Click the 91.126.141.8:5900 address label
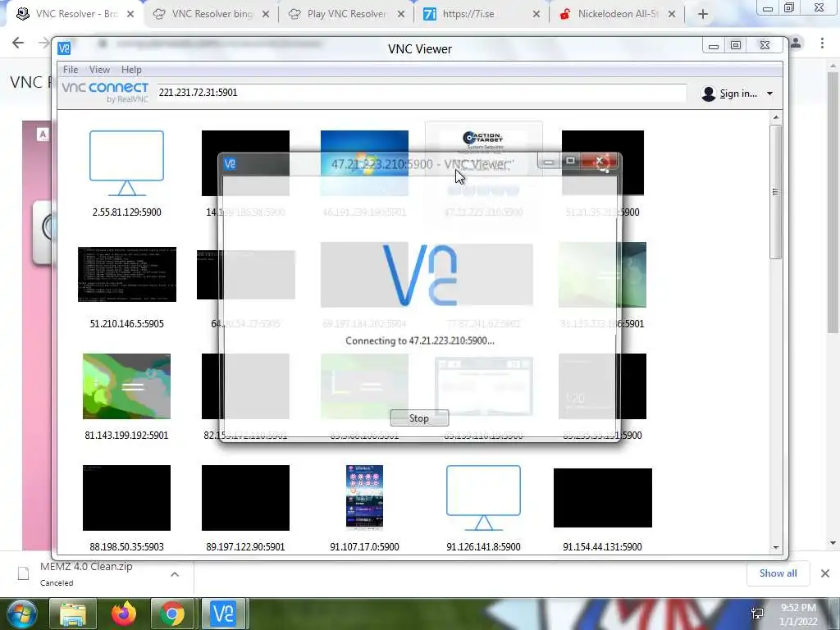Image resolution: width=840 pixels, height=630 pixels. point(483,546)
